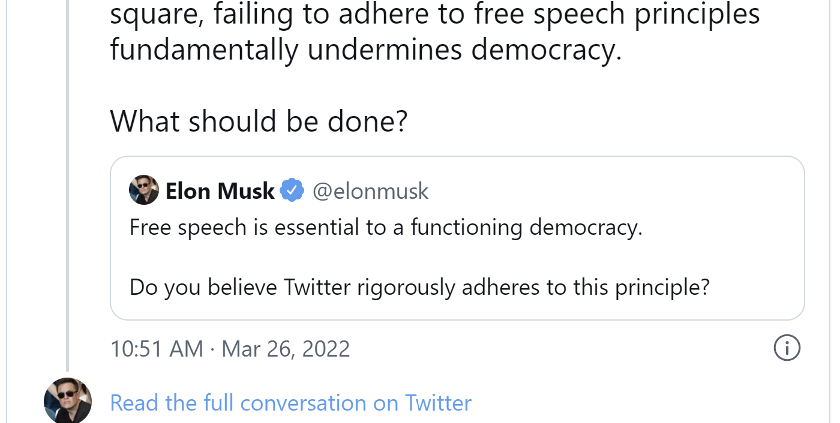Click the word "Twitter" in the conversation link
This screenshot has height=423, width=840.
(x=438, y=403)
